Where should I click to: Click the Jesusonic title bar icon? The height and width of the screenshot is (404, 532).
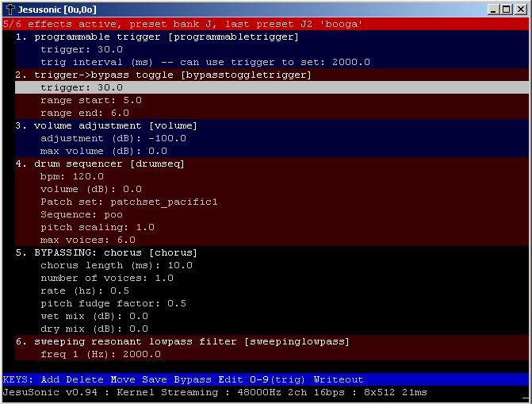tap(10, 10)
